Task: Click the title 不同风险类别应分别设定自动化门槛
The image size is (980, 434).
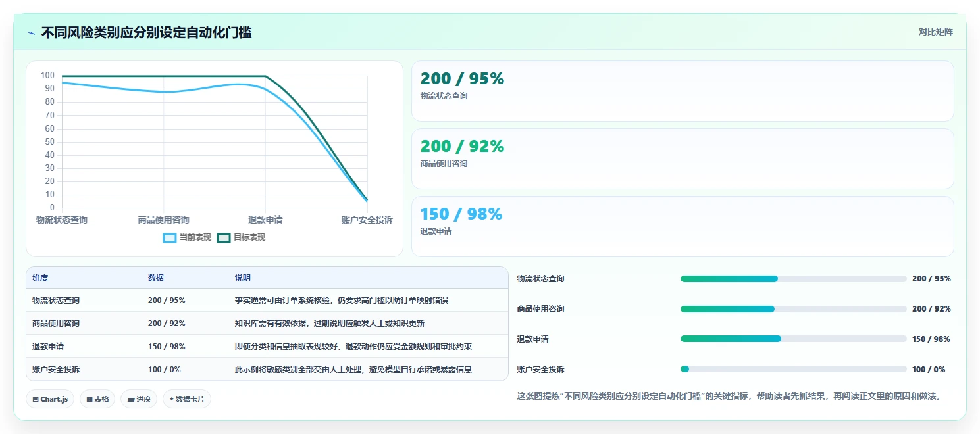Action: pos(146,32)
